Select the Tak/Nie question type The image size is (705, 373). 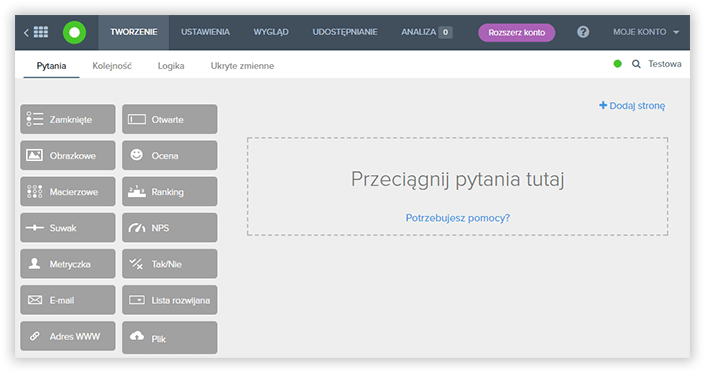click(x=170, y=264)
